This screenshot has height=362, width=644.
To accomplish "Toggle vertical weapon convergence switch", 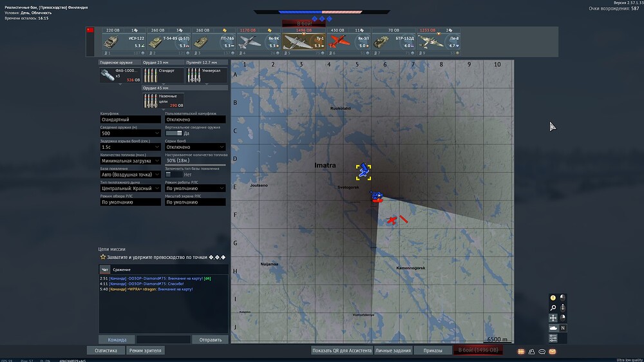I will (x=174, y=133).
